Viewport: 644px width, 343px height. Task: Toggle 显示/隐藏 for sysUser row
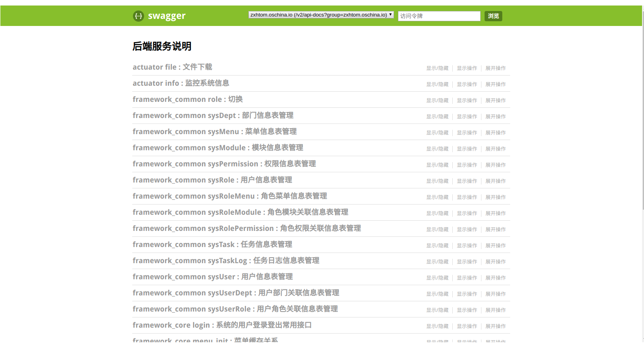point(437,278)
